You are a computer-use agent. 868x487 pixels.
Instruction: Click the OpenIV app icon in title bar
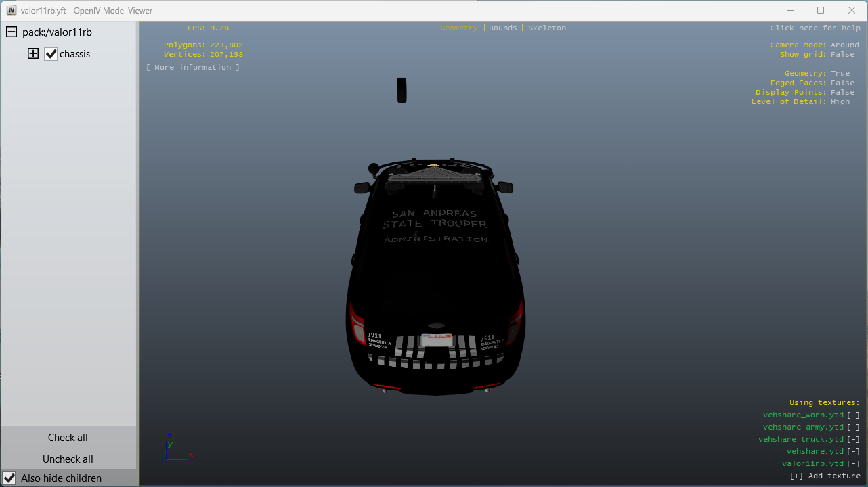[x=11, y=11]
